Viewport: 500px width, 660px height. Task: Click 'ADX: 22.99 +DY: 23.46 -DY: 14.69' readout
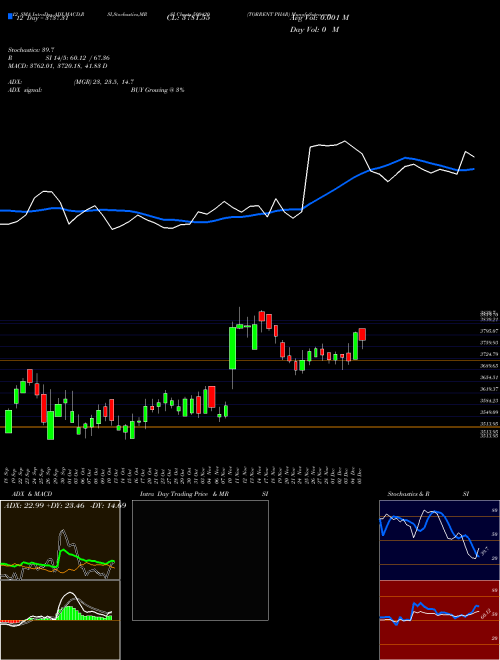(x=65, y=505)
